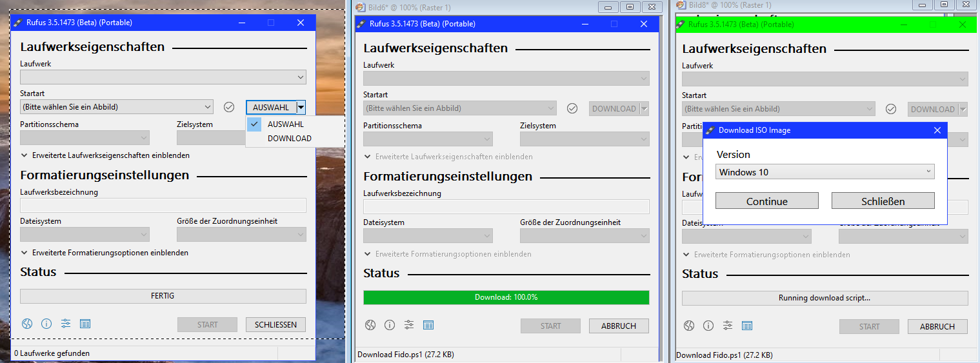Restore the Bild6 image window

click(630, 6)
